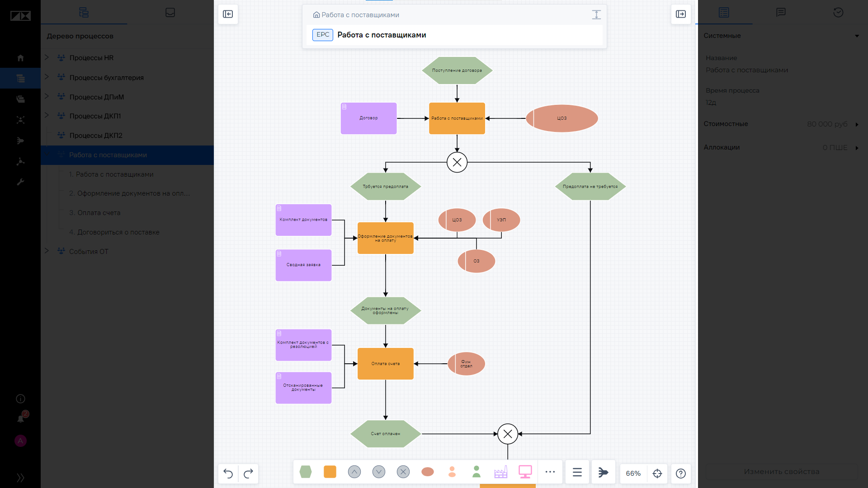Image resolution: width=868 pixels, height=488 pixels.
Task: Open the wrench settings section in sidebar
Action: click(20, 182)
